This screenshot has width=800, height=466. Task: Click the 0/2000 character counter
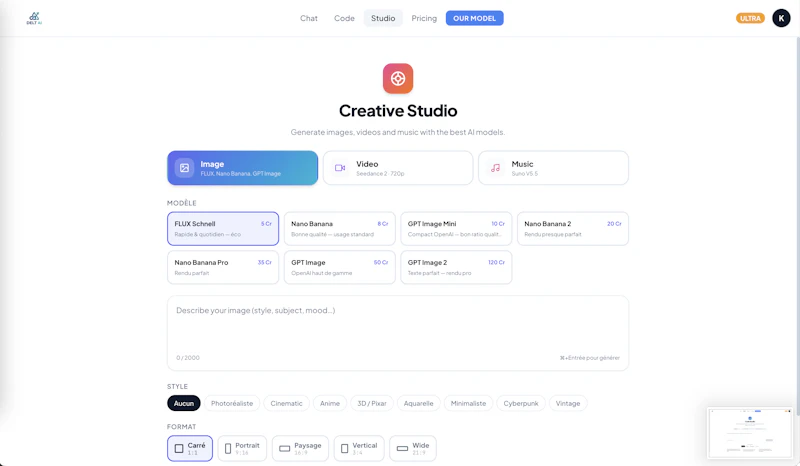click(x=188, y=358)
